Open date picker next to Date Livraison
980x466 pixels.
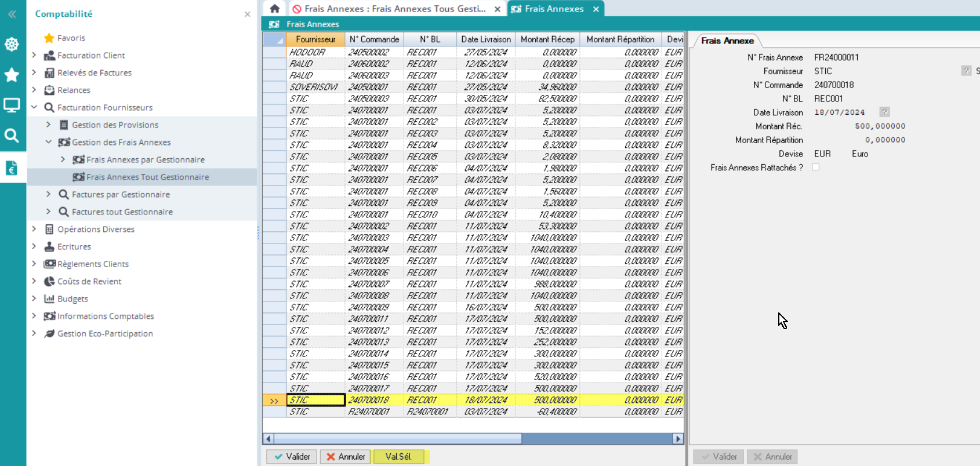point(884,112)
